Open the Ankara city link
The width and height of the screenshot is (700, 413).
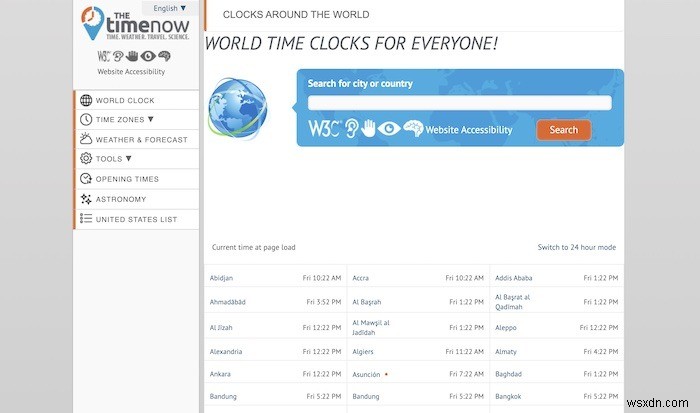pyautogui.click(x=220, y=374)
